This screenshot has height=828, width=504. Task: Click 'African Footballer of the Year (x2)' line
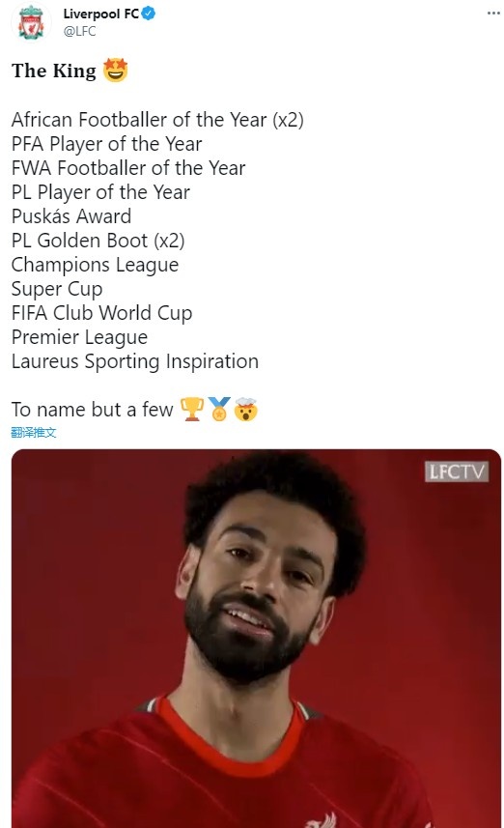click(x=157, y=120)
